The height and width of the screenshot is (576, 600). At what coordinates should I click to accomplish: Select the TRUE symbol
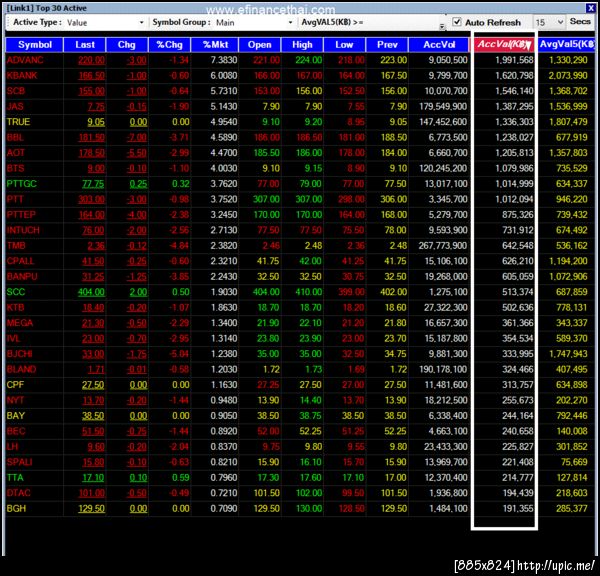pos(18,122)
